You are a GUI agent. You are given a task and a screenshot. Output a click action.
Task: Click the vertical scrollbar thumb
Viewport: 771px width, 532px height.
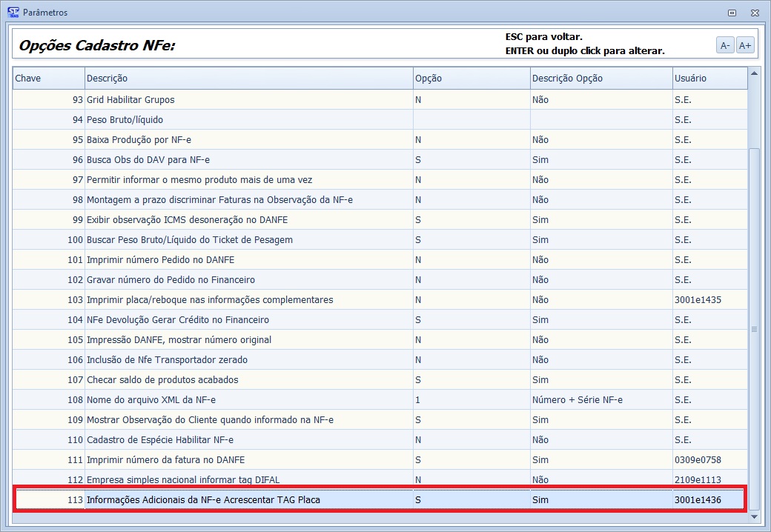pos(755,328)
